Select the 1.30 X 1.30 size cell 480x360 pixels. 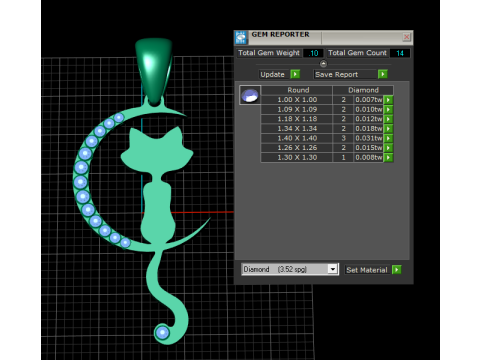click(297, 157)
